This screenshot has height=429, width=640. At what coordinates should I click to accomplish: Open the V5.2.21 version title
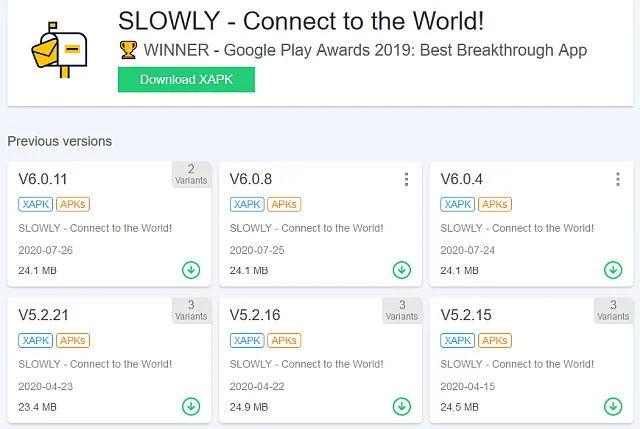(43, 315)
